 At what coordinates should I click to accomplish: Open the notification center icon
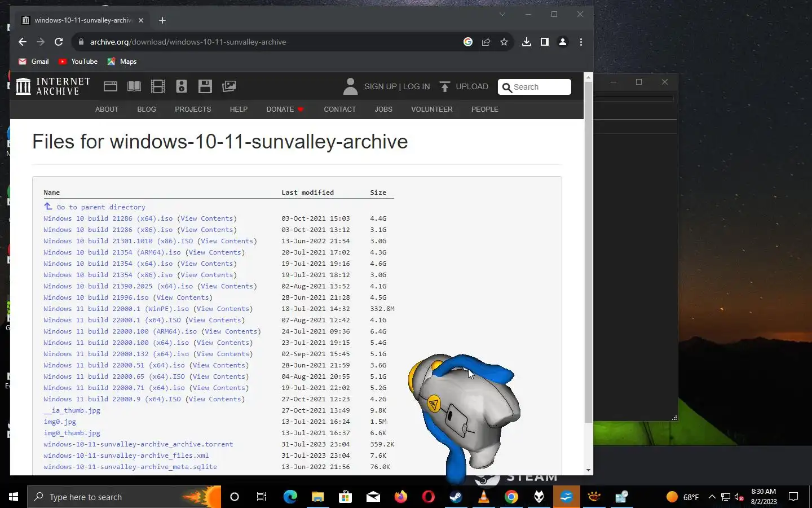tap(793, 497)
